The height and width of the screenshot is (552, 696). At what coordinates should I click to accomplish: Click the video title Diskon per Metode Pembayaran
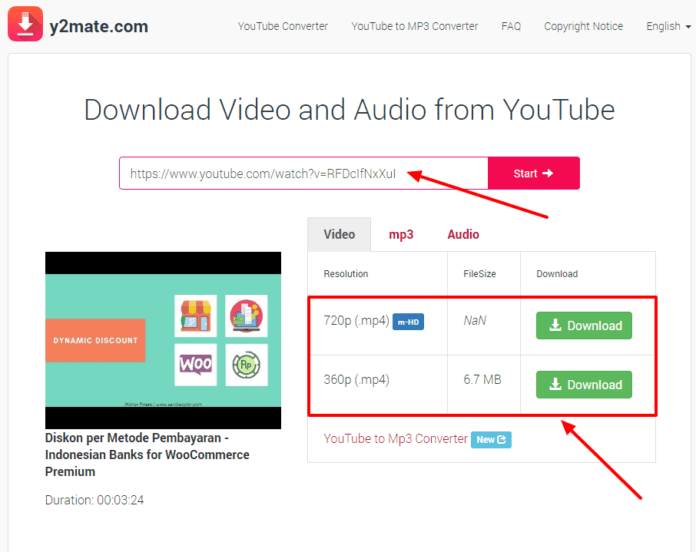point(147,454)
